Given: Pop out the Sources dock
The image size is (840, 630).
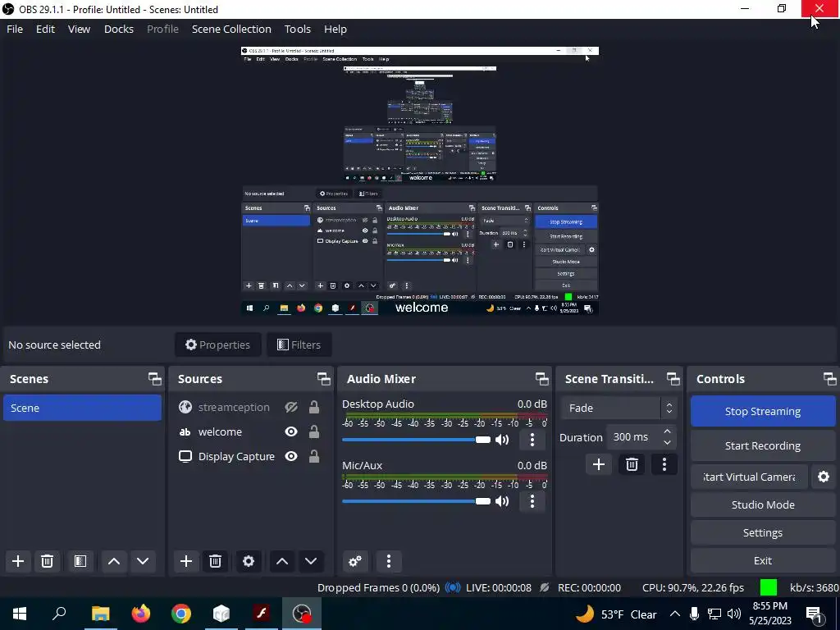Looking at the screenshot, I should tap(323, 379).
